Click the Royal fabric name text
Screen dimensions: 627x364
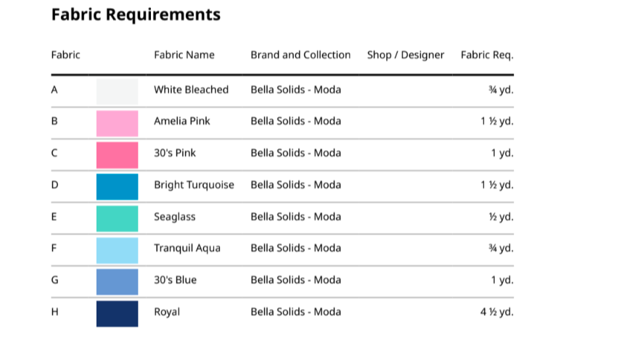pos(167,312)
